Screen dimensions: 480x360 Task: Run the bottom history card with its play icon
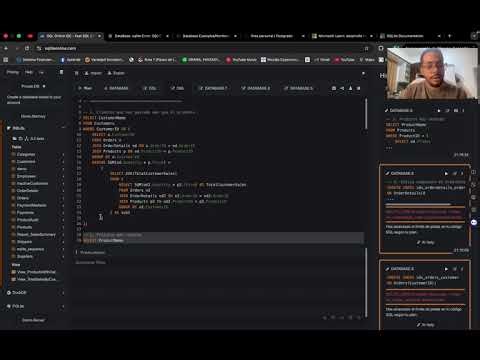(x=446, y=269)
